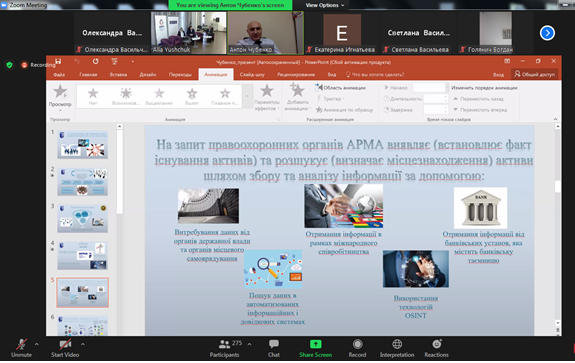This screenshot has height=363, width=575.
Task: Start video from the camera icon
Action: (65, 344)
